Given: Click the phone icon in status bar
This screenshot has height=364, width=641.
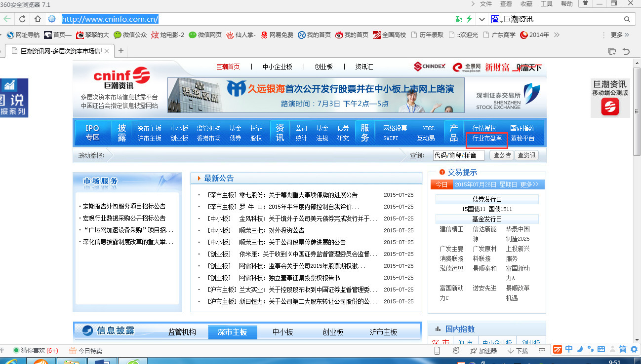Looking at the screenshot, I should point(437,351).
